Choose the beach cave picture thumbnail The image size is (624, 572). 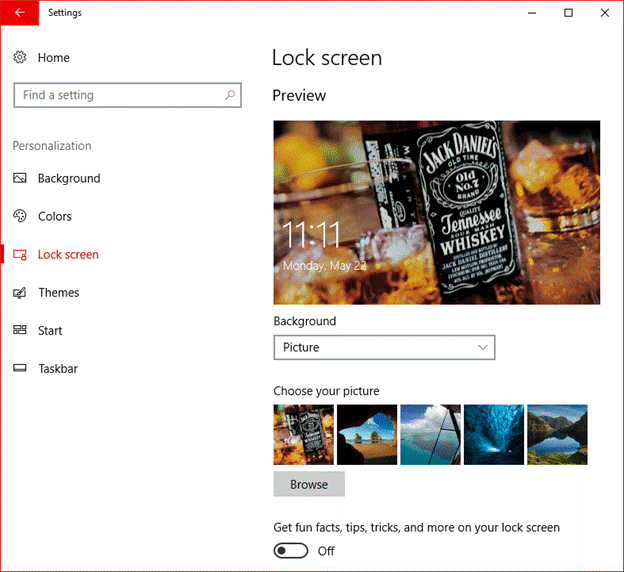pyautogui.click(x=367, y=435)
